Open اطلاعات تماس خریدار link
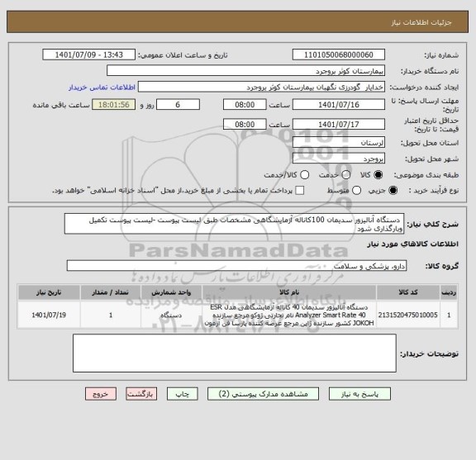 102,88
